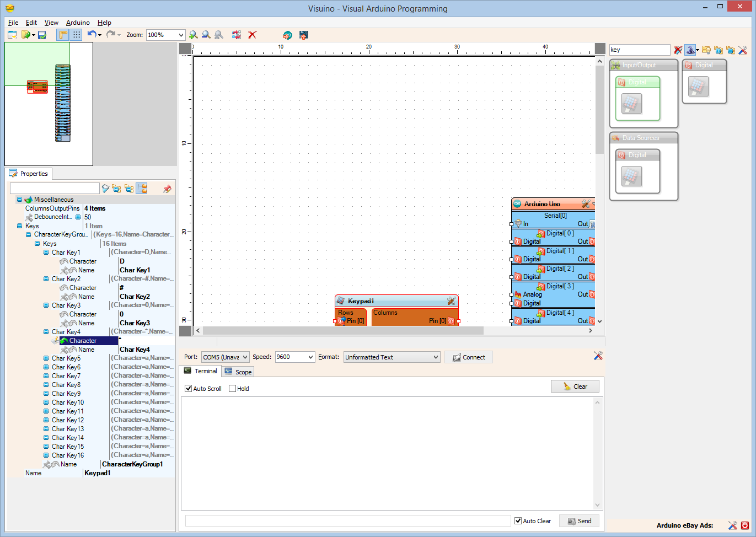This screenshot has height=537, width=756.
Task: Click the component search box containing key
Action: pyautogui.click(x=639, y=50)
